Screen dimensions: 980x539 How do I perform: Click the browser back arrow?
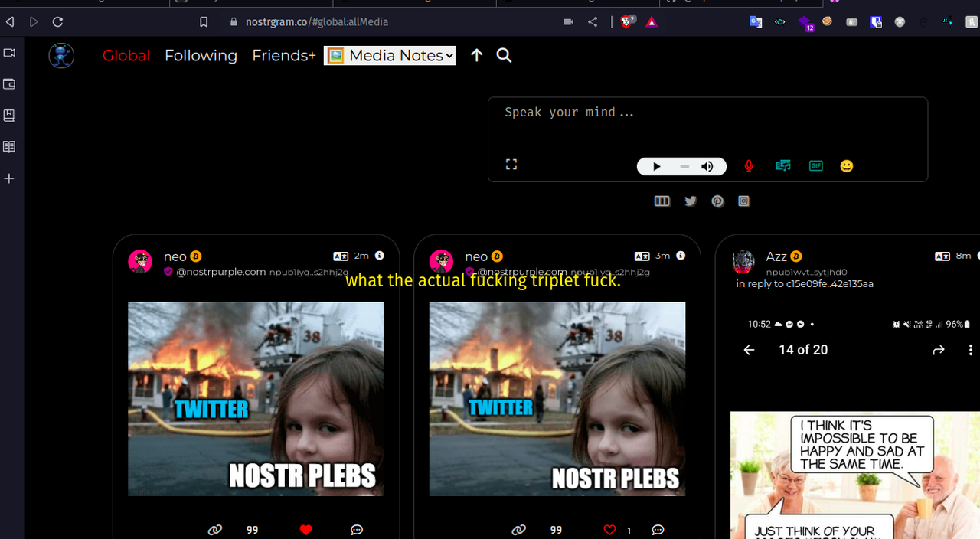coord(10,22)
